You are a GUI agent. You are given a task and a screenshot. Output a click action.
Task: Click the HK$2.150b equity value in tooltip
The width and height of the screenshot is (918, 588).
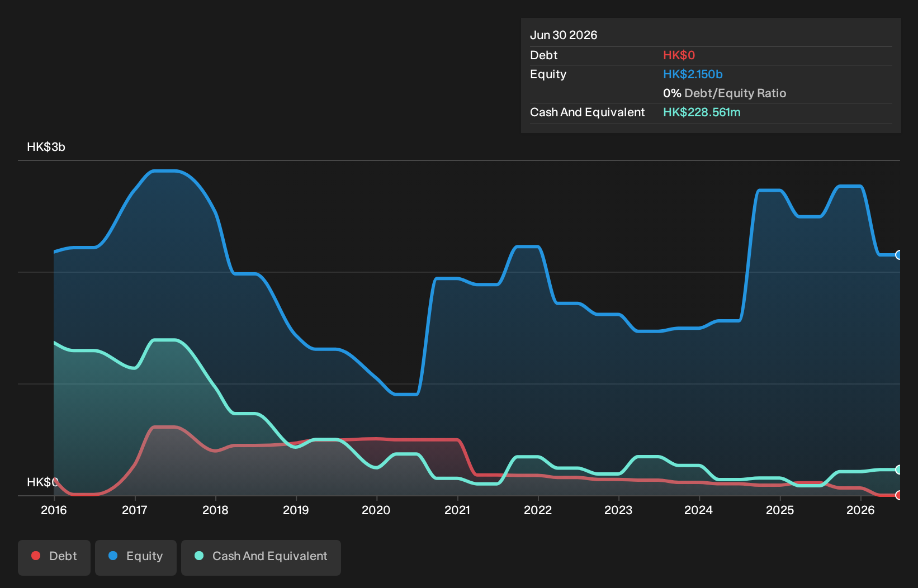coord(693,74)
